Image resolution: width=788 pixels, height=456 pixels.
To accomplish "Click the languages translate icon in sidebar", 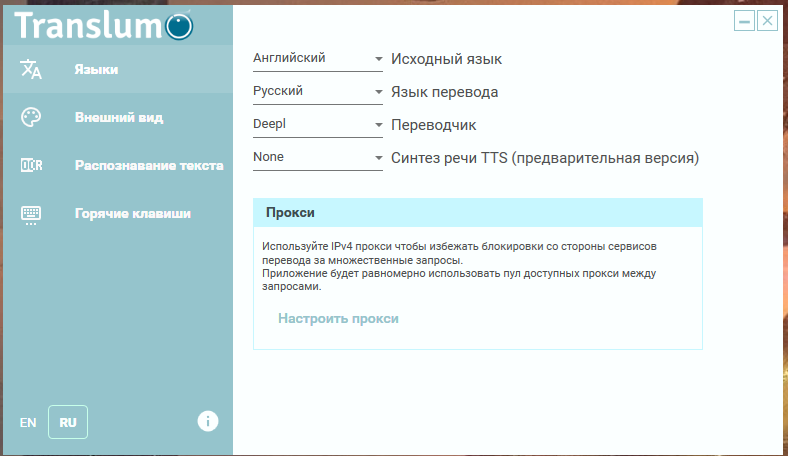I will [31, 69].
